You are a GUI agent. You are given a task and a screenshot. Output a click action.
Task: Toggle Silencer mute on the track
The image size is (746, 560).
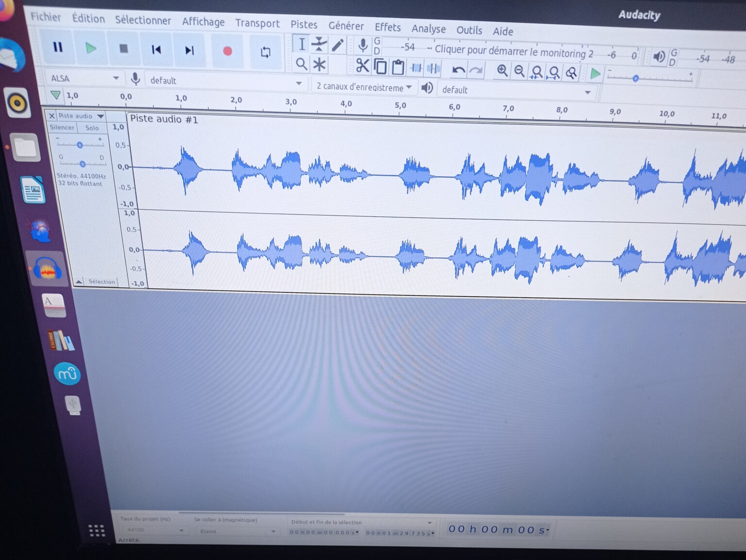pos(62,128)
